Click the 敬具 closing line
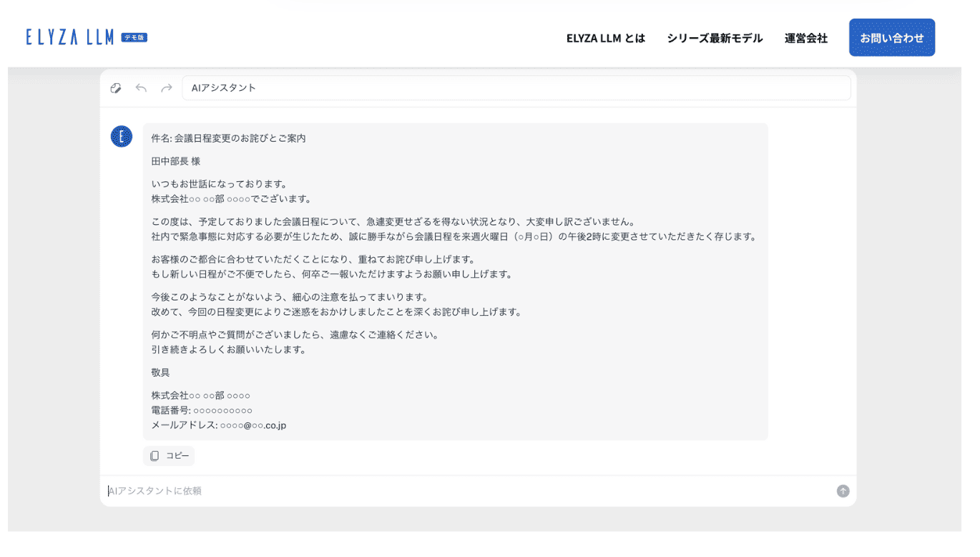The image size is (980, 557). tap(160, 373)
